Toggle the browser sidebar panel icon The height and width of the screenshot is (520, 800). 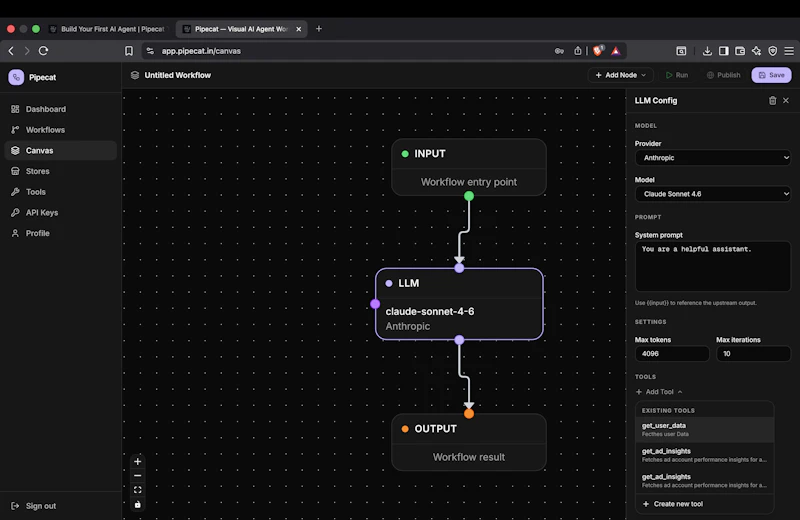[x=723, y=51]
